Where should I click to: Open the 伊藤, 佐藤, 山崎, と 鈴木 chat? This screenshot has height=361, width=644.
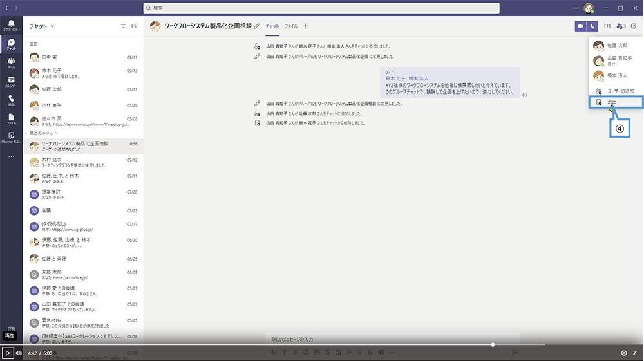coord(83,243)
